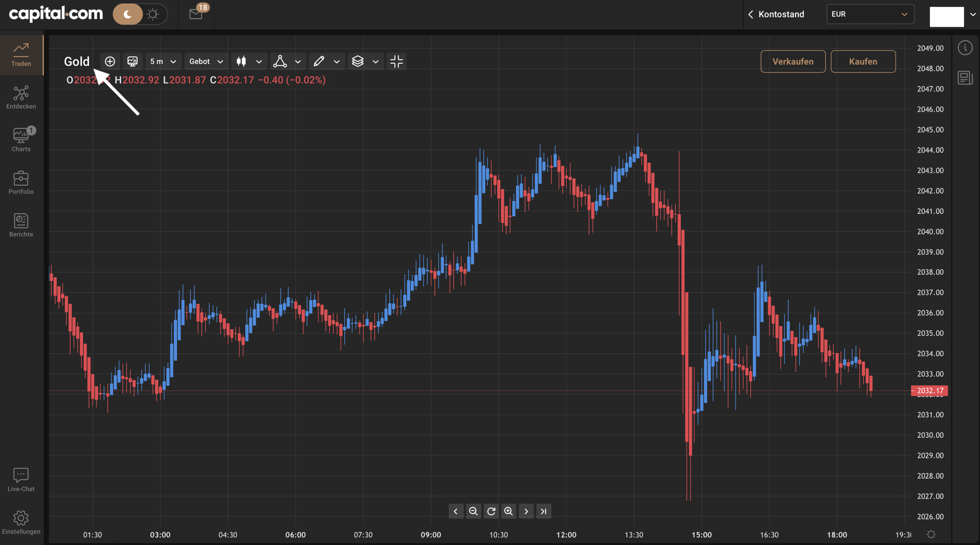Viewport: 980px width, 545px height.
Task: Open the EUR currency dropdown
Action: (871, 14)
